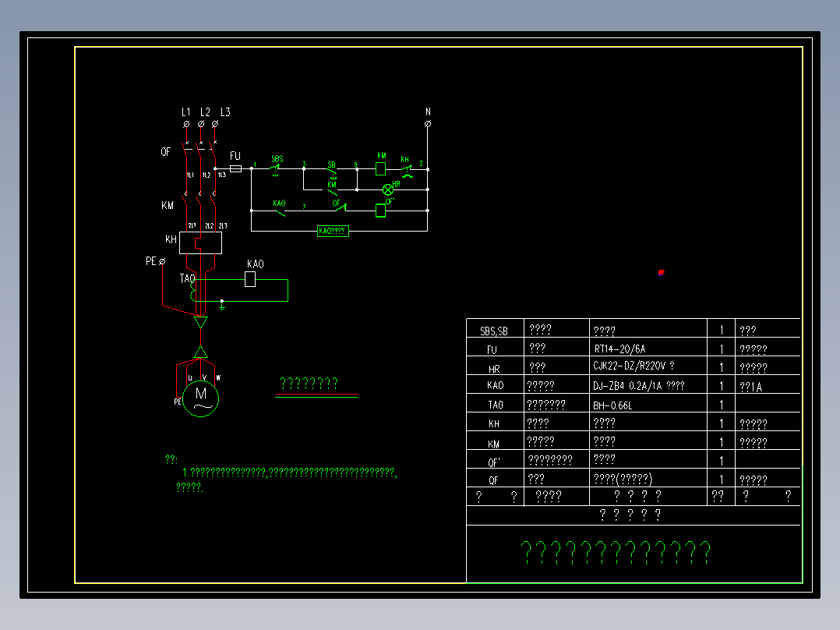Viewport: 840px width, 630px height.
Task: Click the FU fuse symbol on the wire
Action: 235,169
